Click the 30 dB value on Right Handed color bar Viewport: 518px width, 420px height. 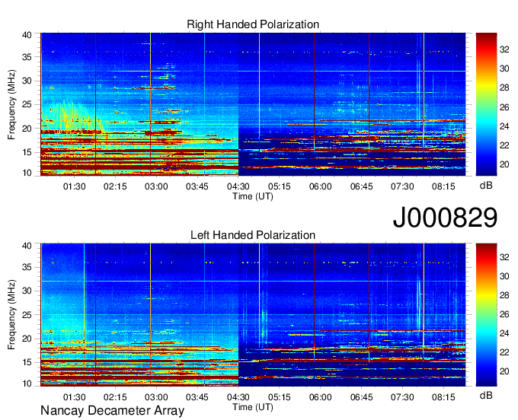tap(504, 68)
